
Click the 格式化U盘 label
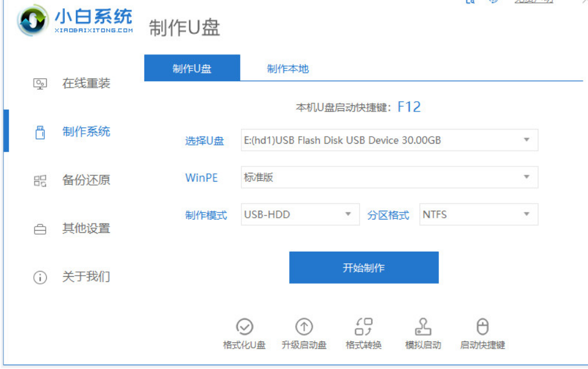[244, 345]
